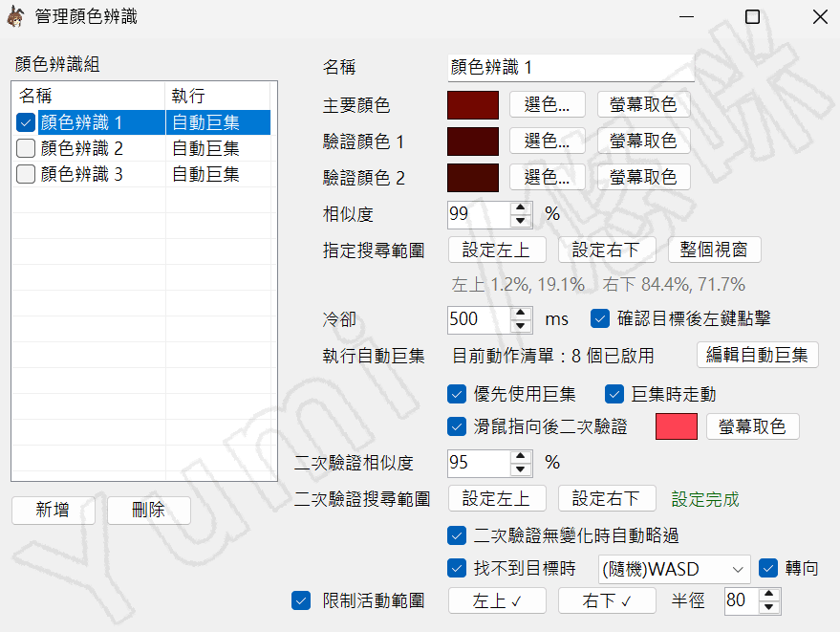Decrease 相似度 value with down arrow
The width and height of the screenshot is (840, 632).
521,221
